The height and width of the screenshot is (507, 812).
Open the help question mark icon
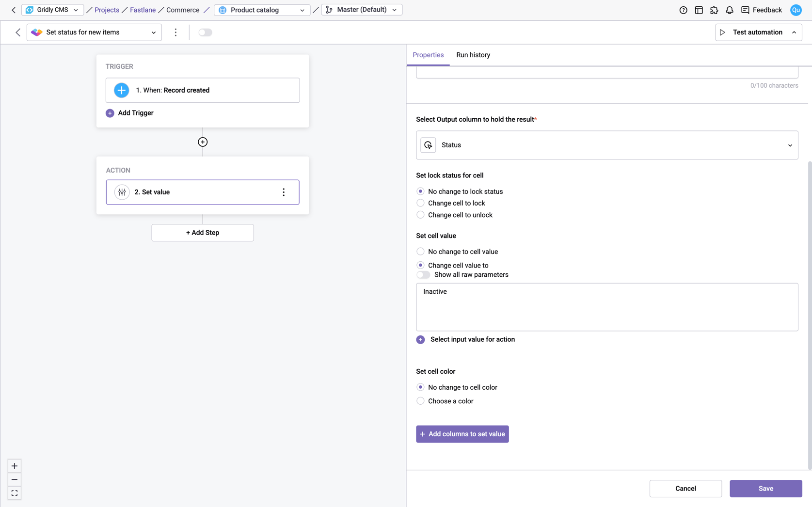[x=683, y=10]
